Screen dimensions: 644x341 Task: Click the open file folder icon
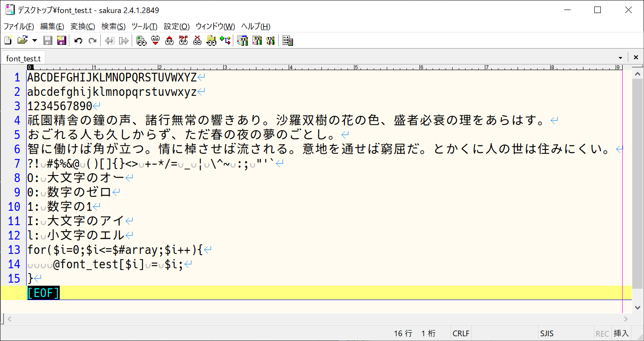[x=22, y=41]
